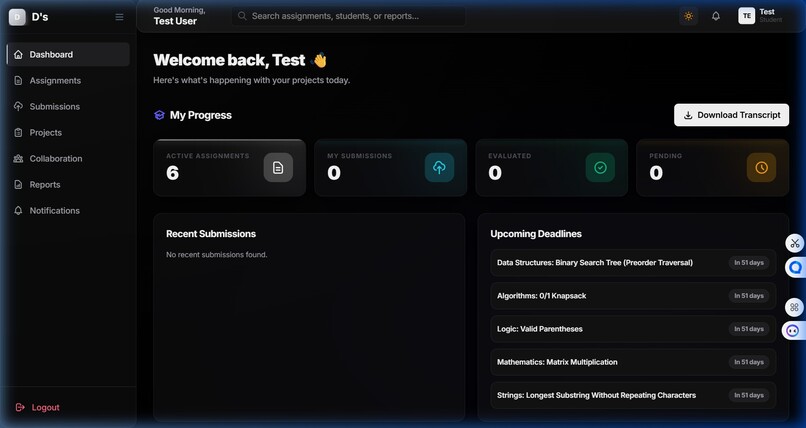The height and width of the screenshot is (428, 806).
Task: Click the search magnifier icon
Action: tap(242, 16)
